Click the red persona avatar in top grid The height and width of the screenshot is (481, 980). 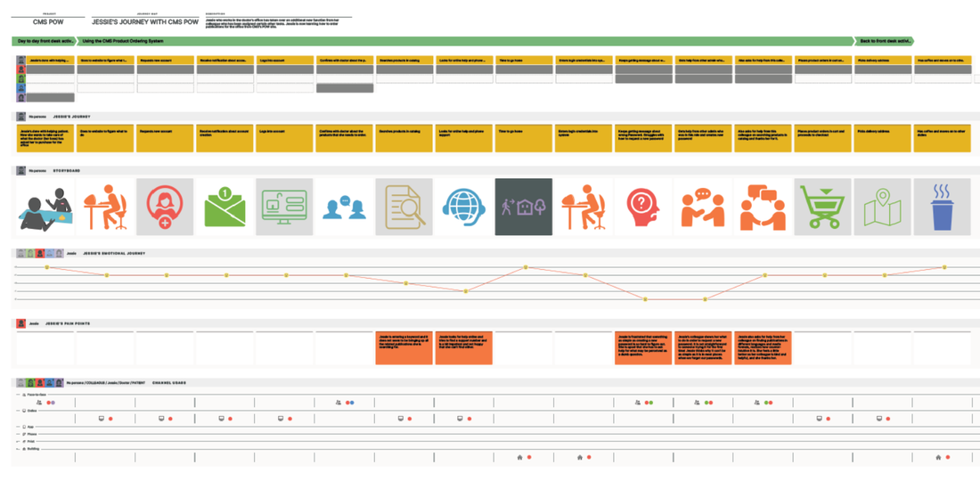[22, 70]
